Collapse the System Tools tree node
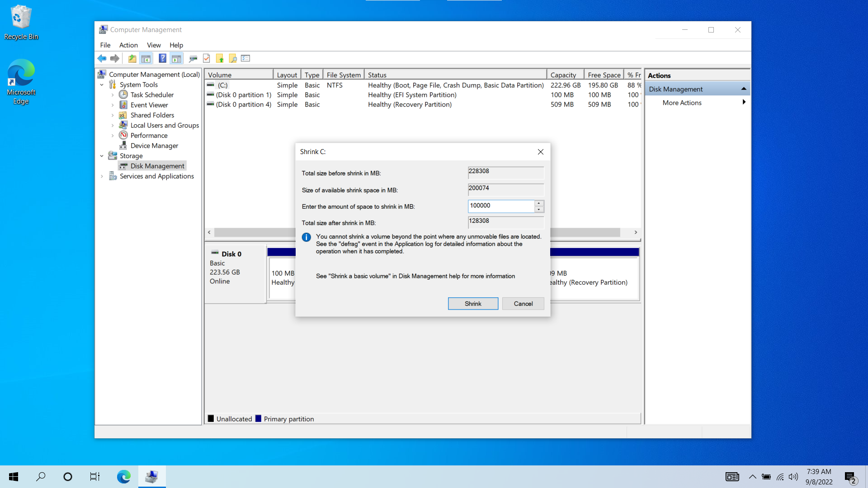Image resolution: width=868 pixels, height=488 pixels. pyautogui.click(x=102, y=85)
